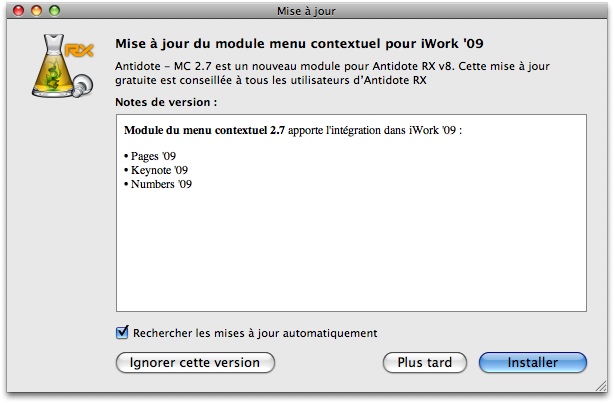Screen dimensions: 614x403
Task: Close the Mise à jour window
Action: point(18,11)
